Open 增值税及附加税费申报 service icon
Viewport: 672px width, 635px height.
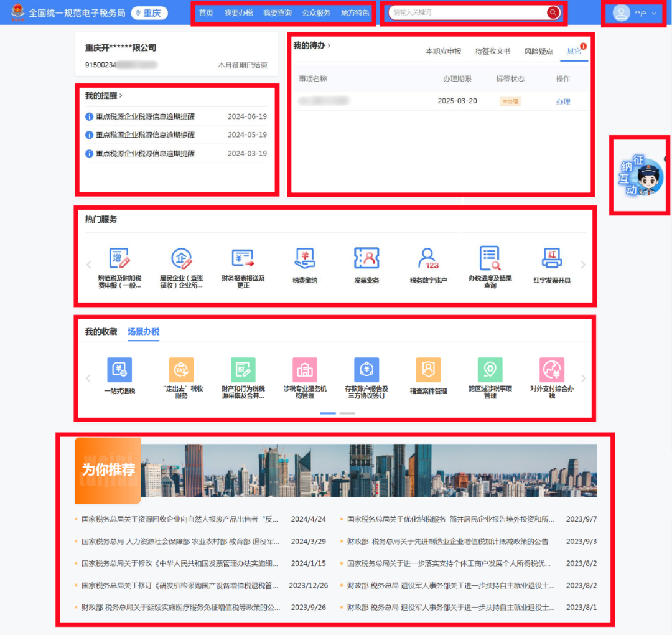119,258
